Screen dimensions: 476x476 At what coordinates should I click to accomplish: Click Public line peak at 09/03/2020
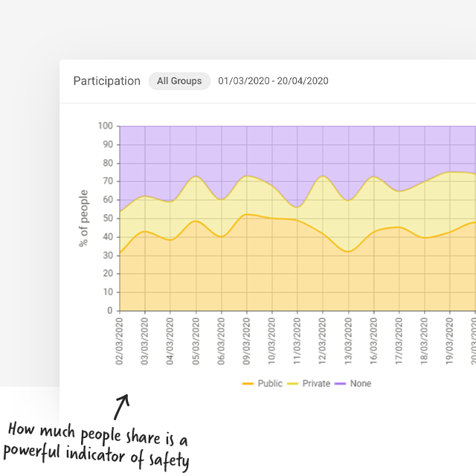(x=247, y=214)
